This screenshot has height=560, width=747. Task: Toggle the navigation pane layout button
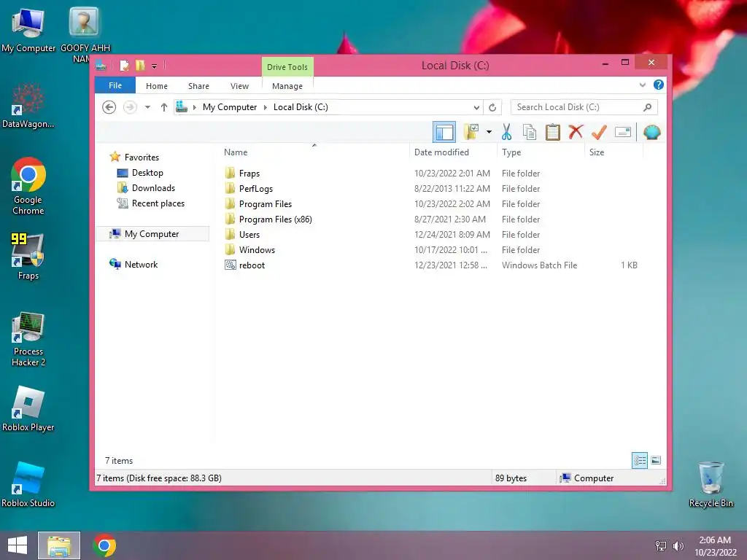[444, 132]
